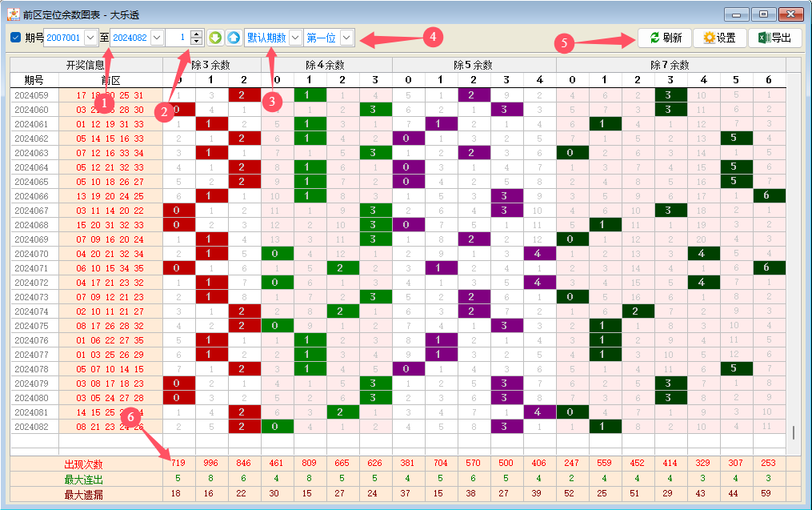Click the 导出 Excel export button
The image size is (812, 510).
(x=774, y=38)
